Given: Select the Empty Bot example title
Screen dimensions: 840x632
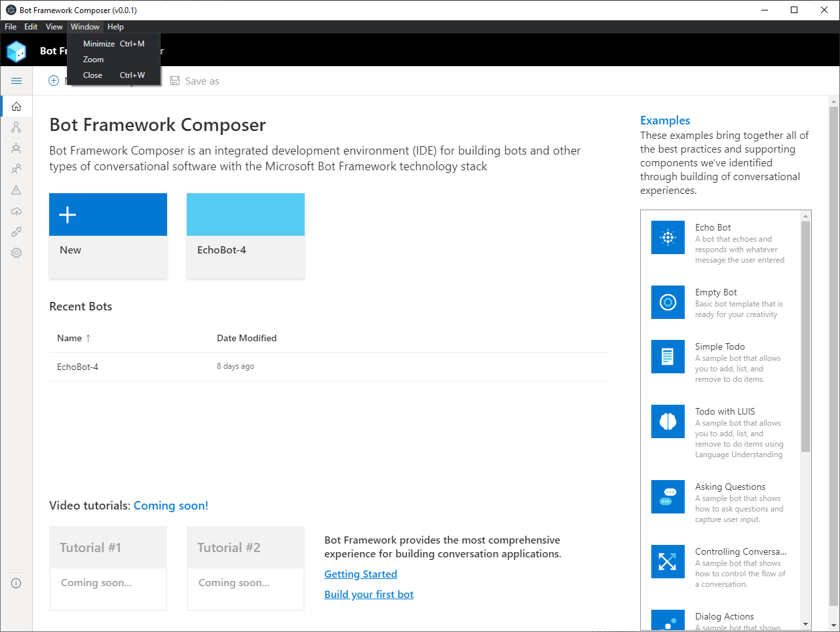Looking at the screenshot, I should (716, 292).
